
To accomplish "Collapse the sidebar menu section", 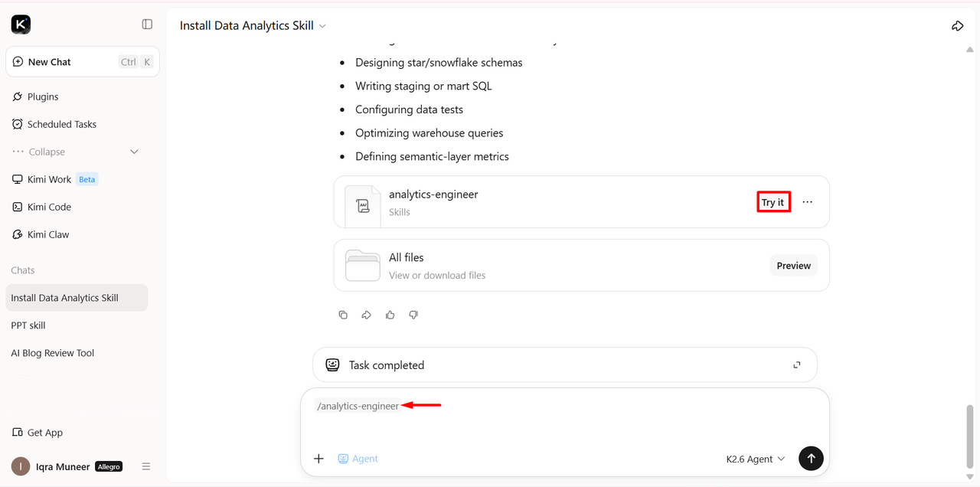I will [76, 152].
